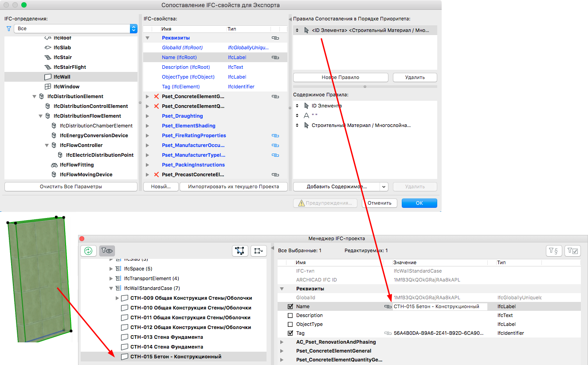Click the Новый... button
Image resolution: width=588 pixels, height=365 pixels.
click(x=161, y=187)
